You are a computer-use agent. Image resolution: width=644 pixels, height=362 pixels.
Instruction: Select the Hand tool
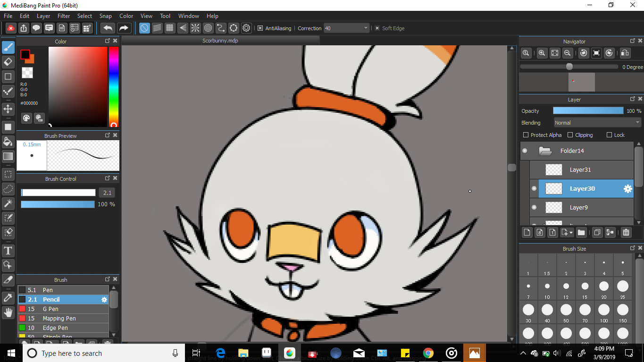[x=8, y=312]
